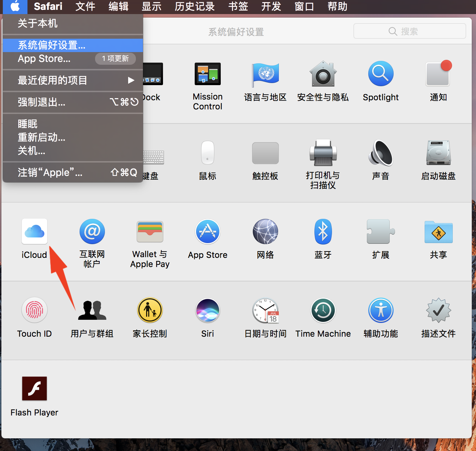Open Sharing (共享) preferences
476x451 pixels.
coord(438,232)
